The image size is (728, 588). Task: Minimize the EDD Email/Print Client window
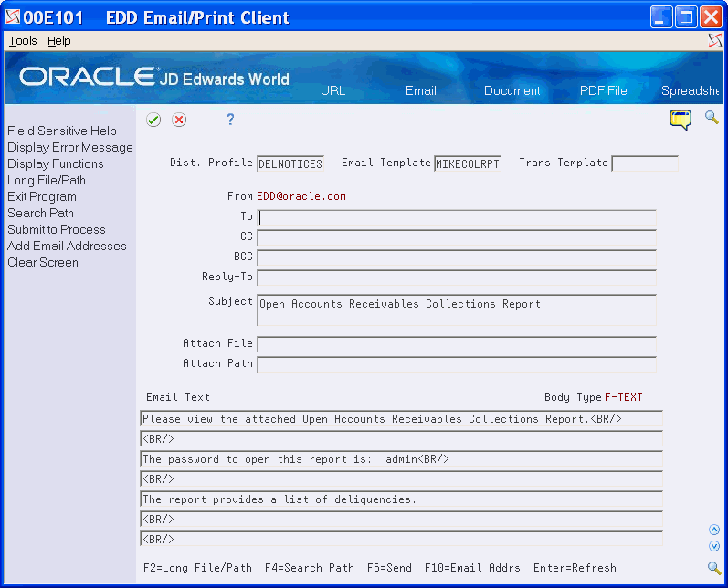coord(661,17)
